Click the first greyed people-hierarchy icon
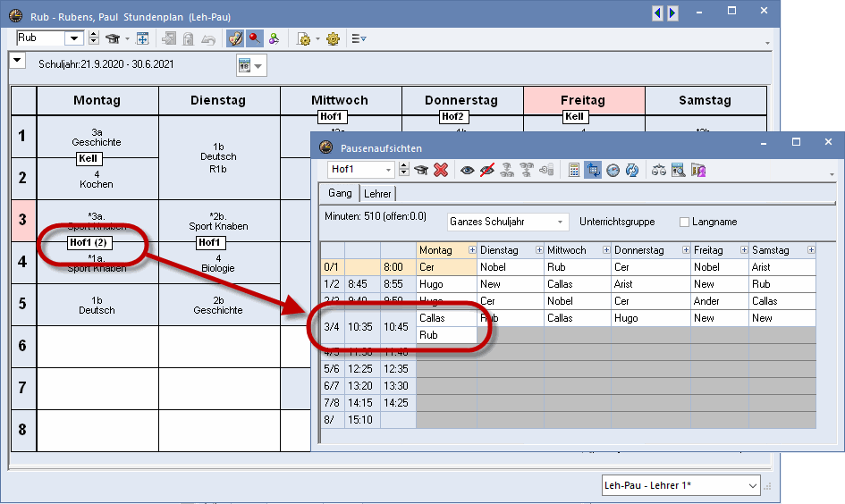 [507, 171]
